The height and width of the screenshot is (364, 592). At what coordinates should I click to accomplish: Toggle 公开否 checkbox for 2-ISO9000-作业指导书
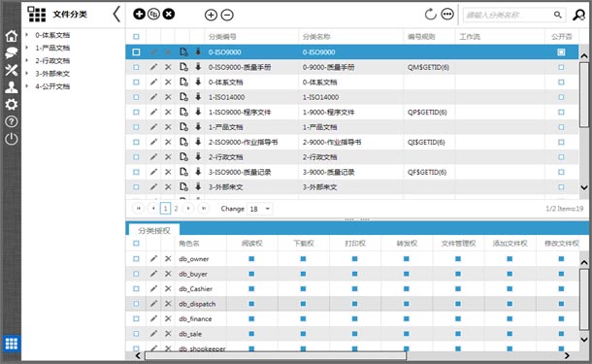click(561, 142)
